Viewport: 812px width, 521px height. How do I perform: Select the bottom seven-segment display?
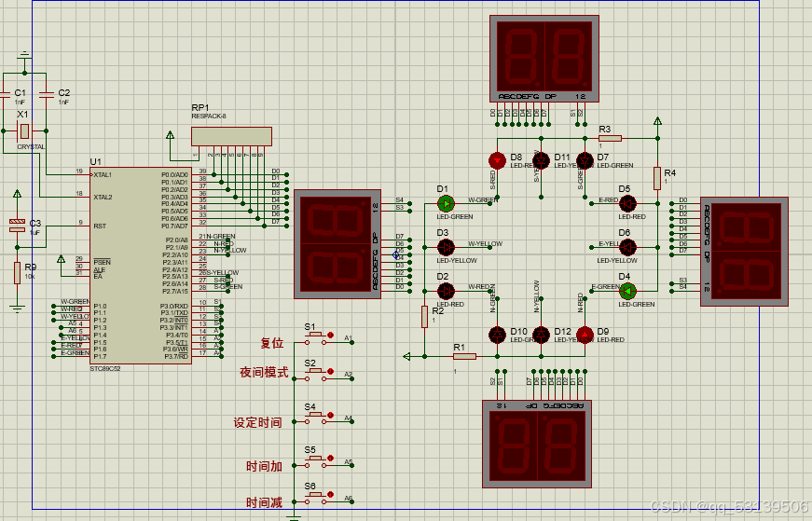click(537, 444)
